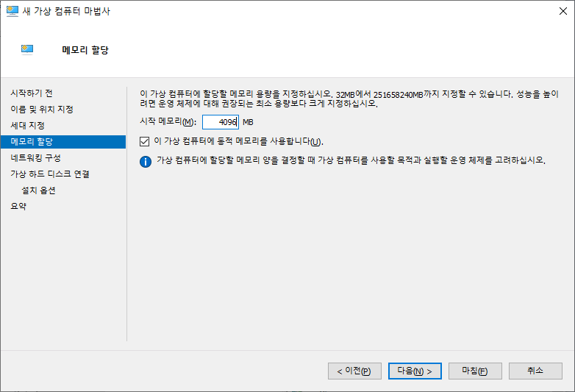Open the 가상 하드 디스크 연결 step
575x392 pixels.
point(50,174)
